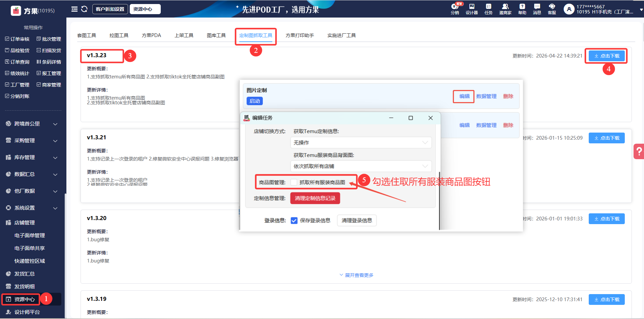Open the 扫描发货 shortcut
Viewport: 644px width, 319px height.
click(49, 50)
